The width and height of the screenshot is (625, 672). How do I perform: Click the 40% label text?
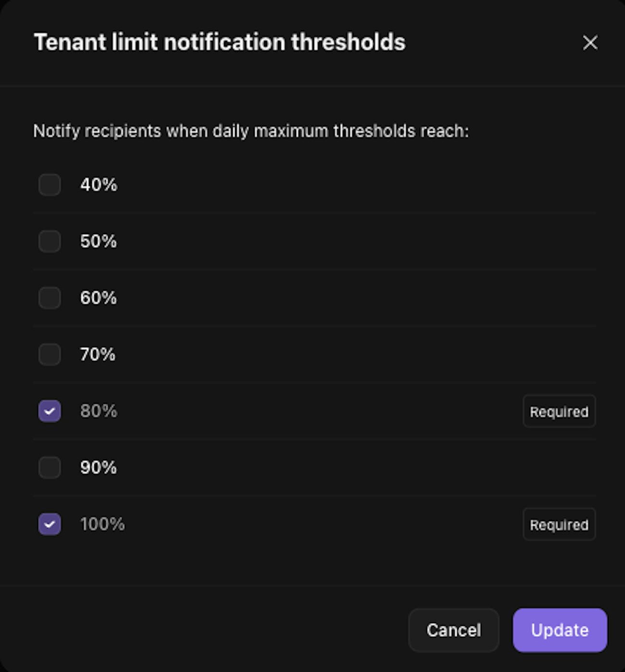click(99, 185)
